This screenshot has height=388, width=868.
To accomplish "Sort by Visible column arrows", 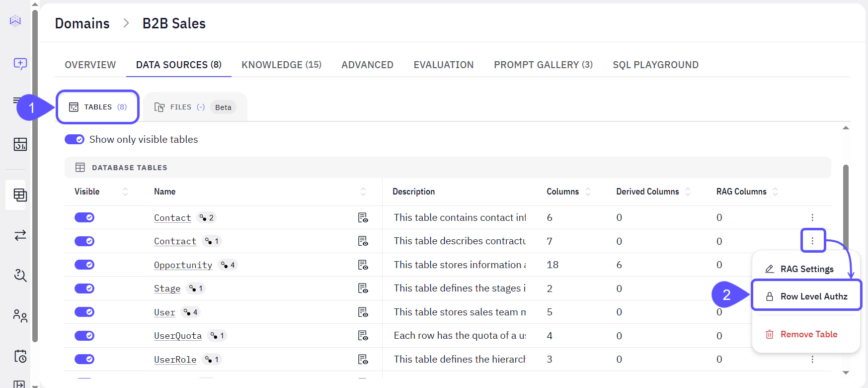I will point(125,192).
